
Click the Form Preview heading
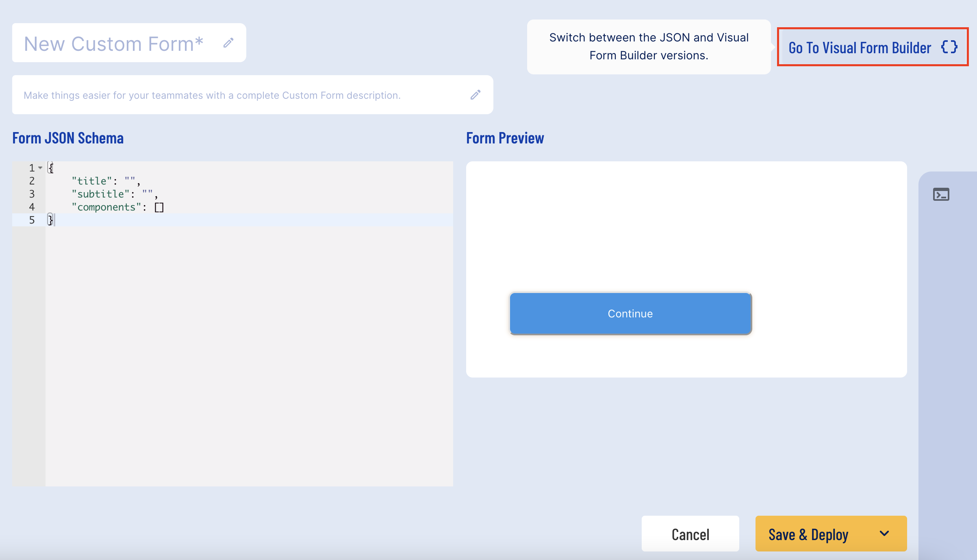tap(505, 138)
